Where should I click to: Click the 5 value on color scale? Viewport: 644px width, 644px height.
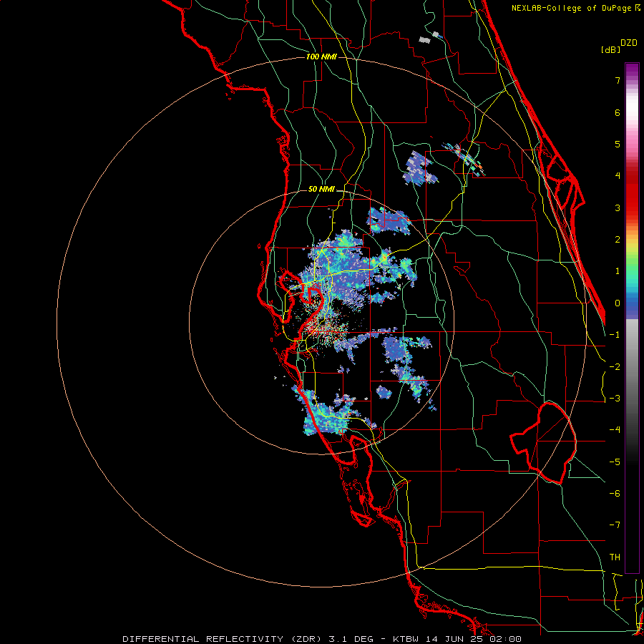[x=618, y=144]
